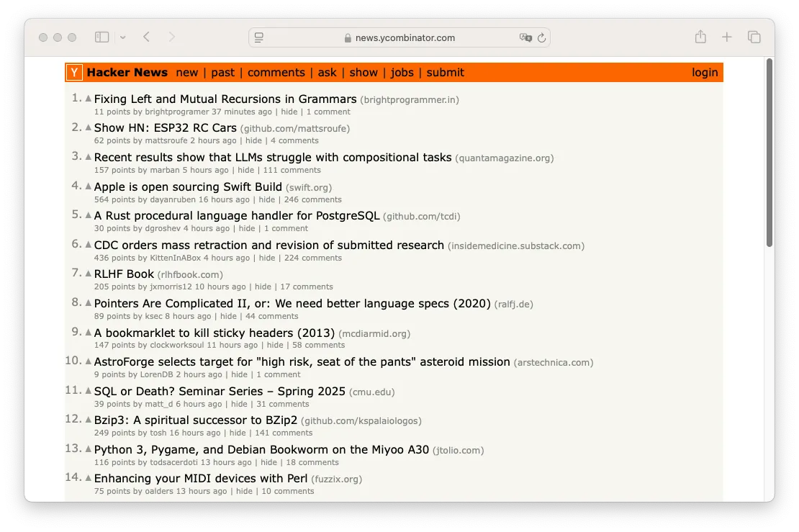Open a new tab with plus icon
The width and height of the screenshot is (799, 532).
coord(726,37)
